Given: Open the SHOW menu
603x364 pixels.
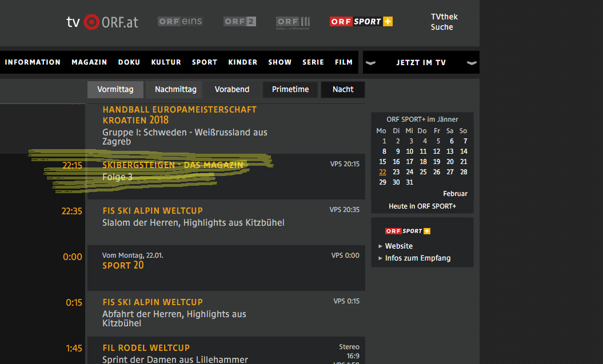Looking at the screenshot, I should click(280, 62).
